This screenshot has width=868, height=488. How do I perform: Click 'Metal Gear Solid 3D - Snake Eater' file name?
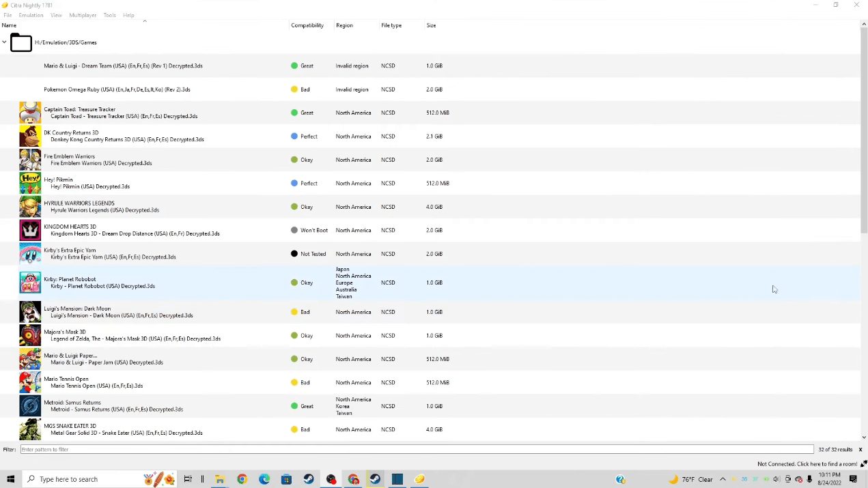(126, 433)
